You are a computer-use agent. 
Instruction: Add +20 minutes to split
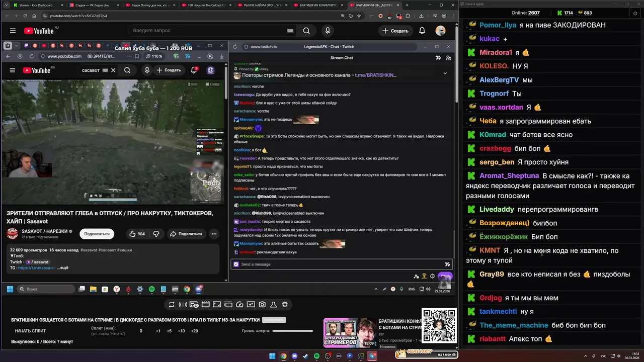tap(194, 331)
